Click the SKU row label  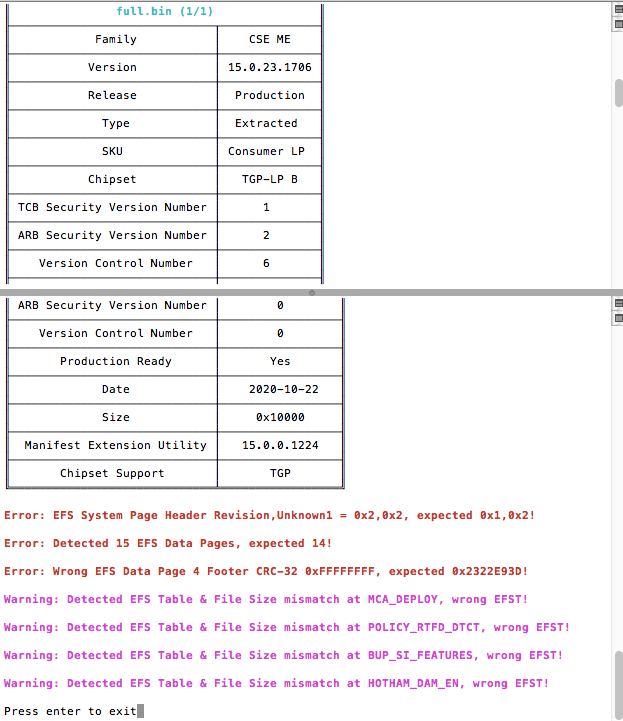(112, 151)
